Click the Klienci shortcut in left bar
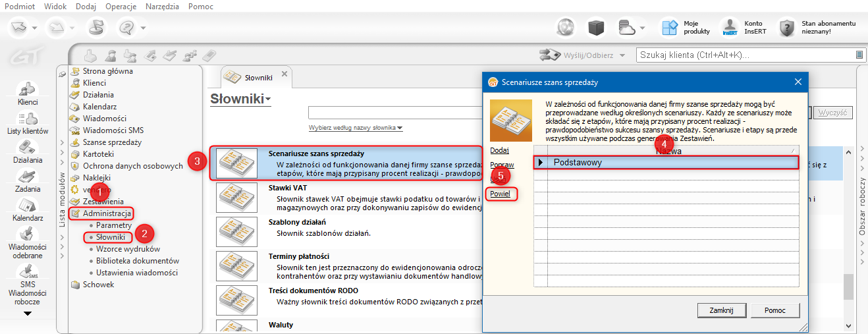 pos(28,94)
